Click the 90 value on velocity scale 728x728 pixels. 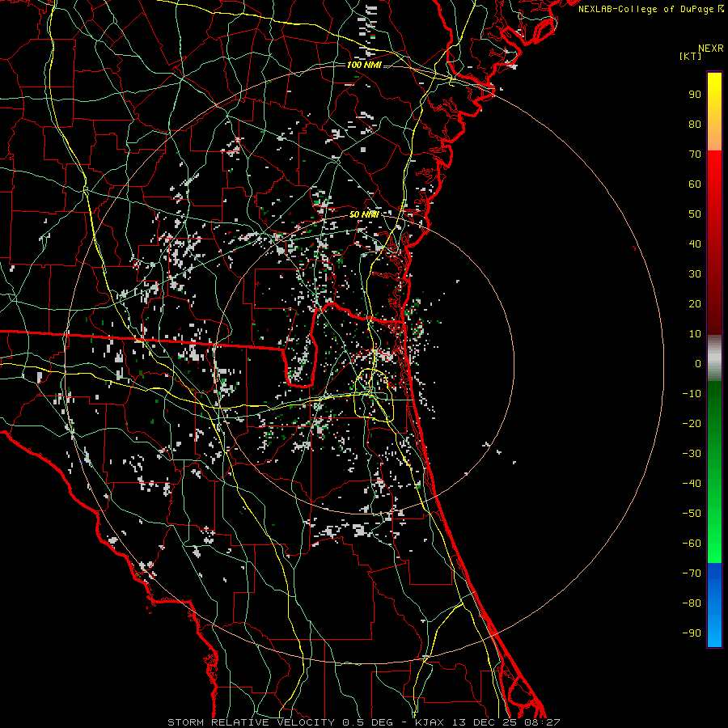[695, 95]
